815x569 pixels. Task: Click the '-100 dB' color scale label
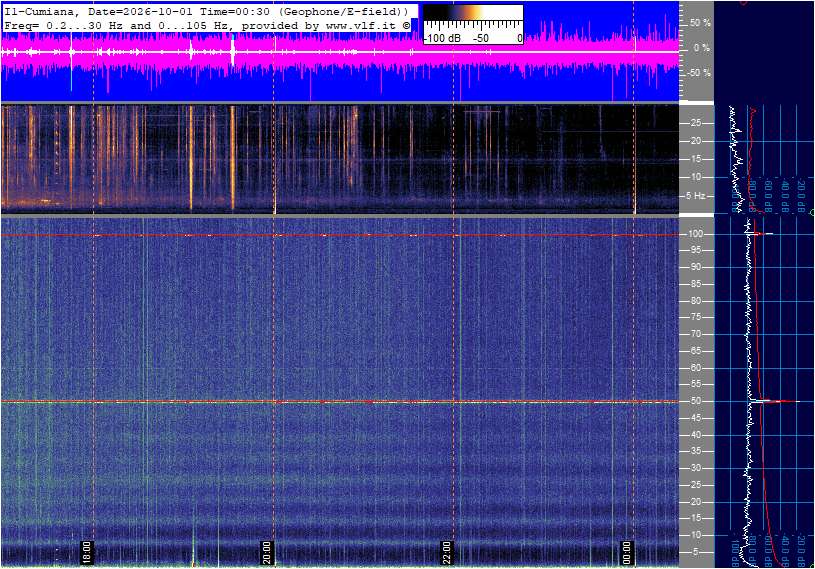click(442, 38)
